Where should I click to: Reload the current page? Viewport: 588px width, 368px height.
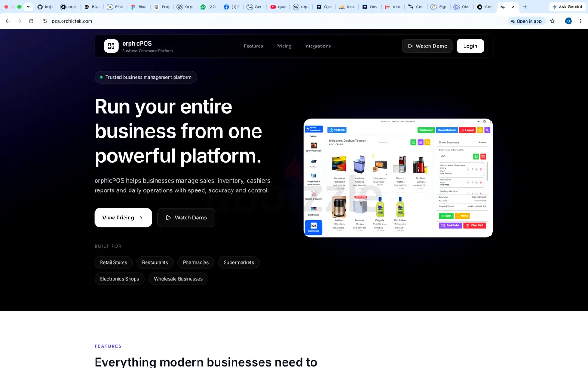coord(31,21)
